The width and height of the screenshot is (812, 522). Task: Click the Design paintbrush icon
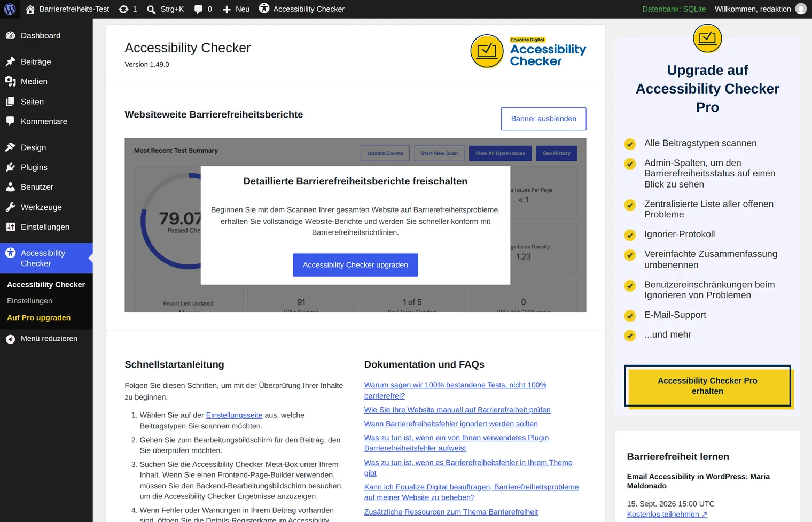pos(10,147)
